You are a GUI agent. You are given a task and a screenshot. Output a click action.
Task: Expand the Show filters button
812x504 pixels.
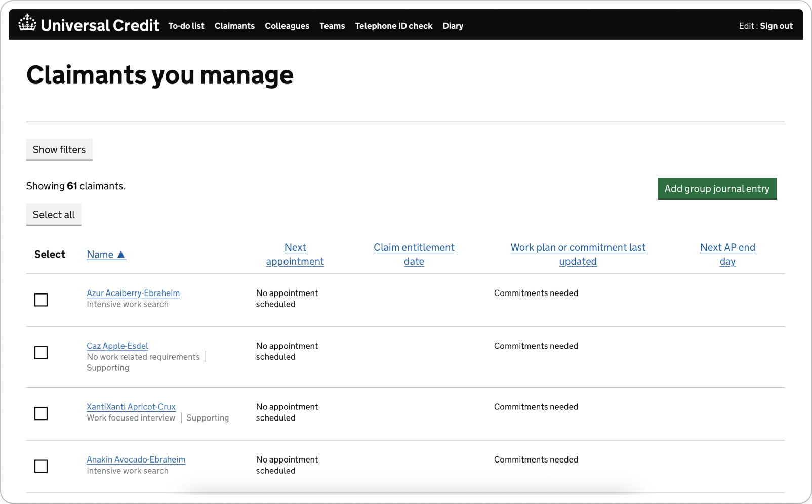59,150
